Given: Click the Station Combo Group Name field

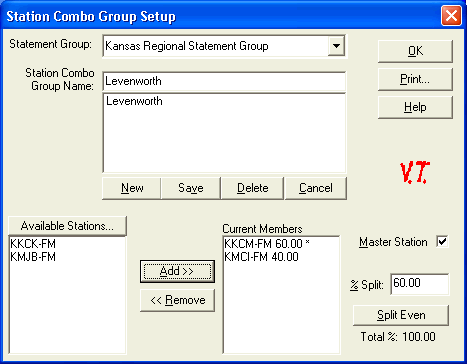Looking at the screenshot, I should click(x=224, y=81).
